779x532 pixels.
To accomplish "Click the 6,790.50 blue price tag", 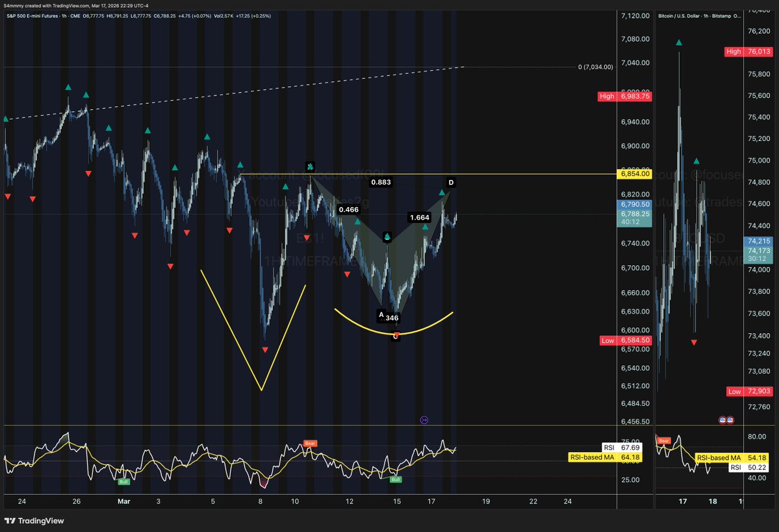I will (634, 204).
